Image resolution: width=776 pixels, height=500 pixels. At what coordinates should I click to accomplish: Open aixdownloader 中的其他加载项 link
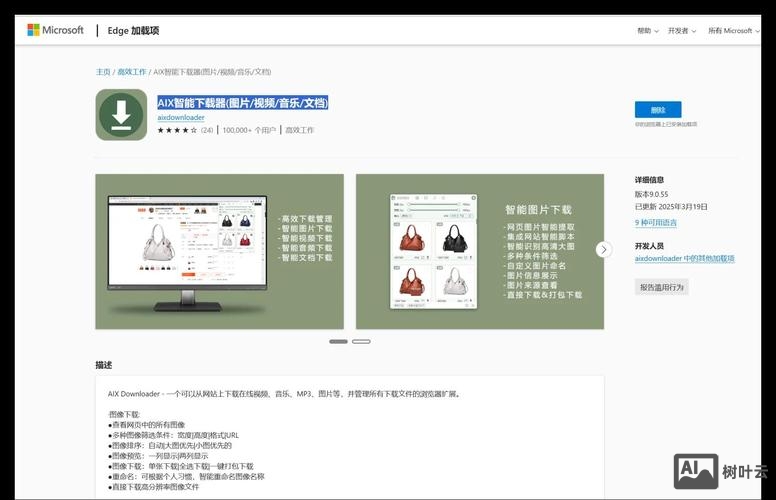click(x=684, y=258)
